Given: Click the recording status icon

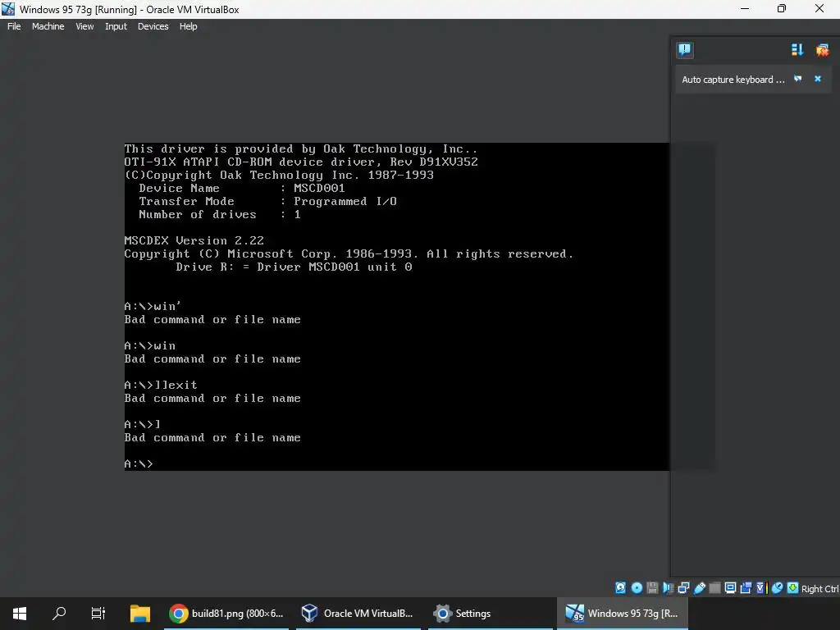Looking at the screenshot, I should 746,587.
